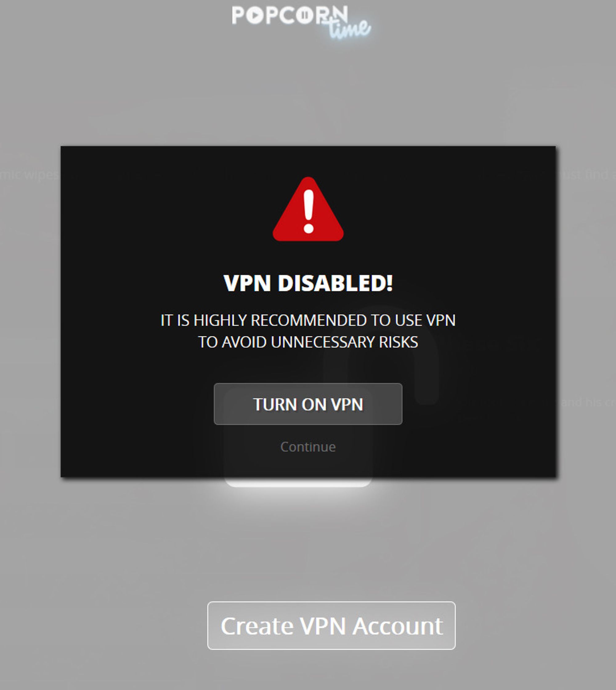This screenshot has height=690, width=616.
Task: Click the "VPN DISABLED!" heading
Action: 308,283
